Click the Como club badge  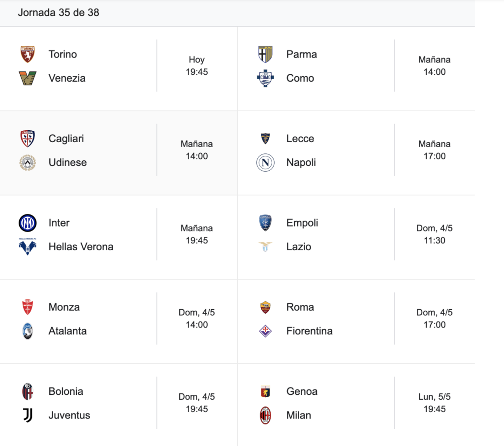coord(265,78)
